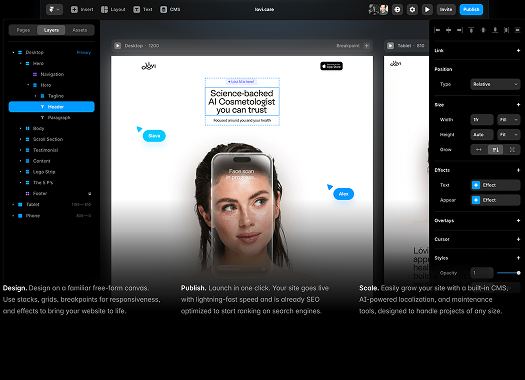525x380 pixels.
Task: Play the Tablet 810 breakpoint preview
Action: coord(390,46)
